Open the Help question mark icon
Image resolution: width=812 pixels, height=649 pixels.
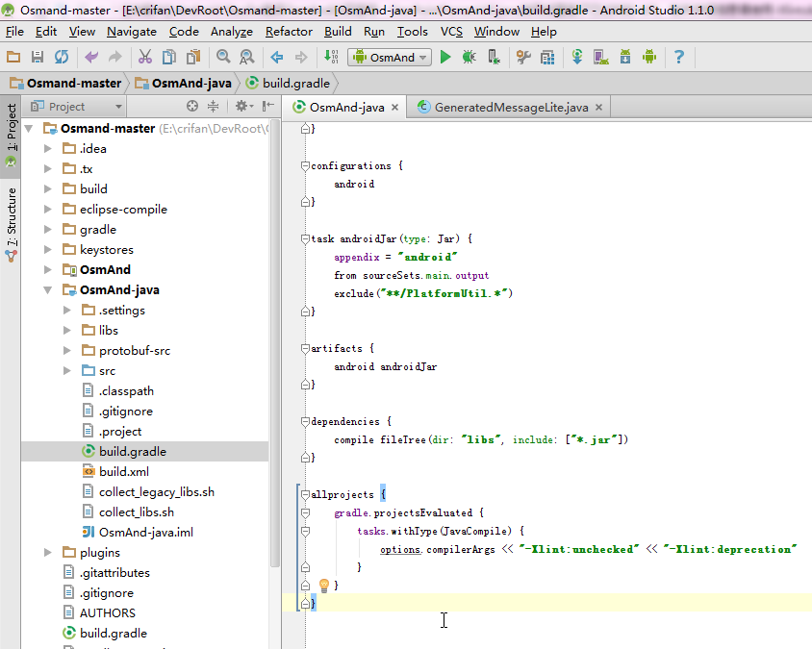(678, 58)
